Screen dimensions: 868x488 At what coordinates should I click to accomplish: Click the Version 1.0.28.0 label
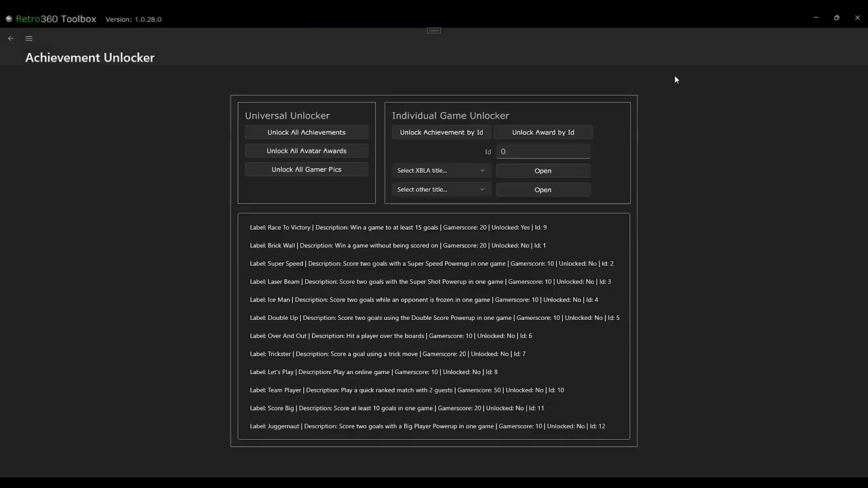(134, 20)
